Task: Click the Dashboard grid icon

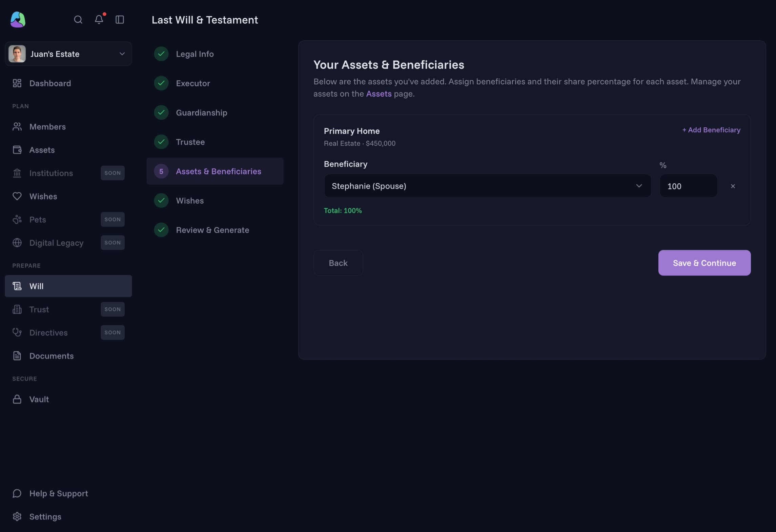Action: click(17, 83)
